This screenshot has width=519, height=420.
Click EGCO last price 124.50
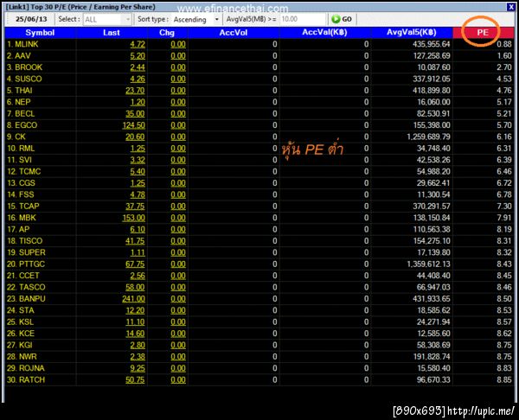(134, 125)
